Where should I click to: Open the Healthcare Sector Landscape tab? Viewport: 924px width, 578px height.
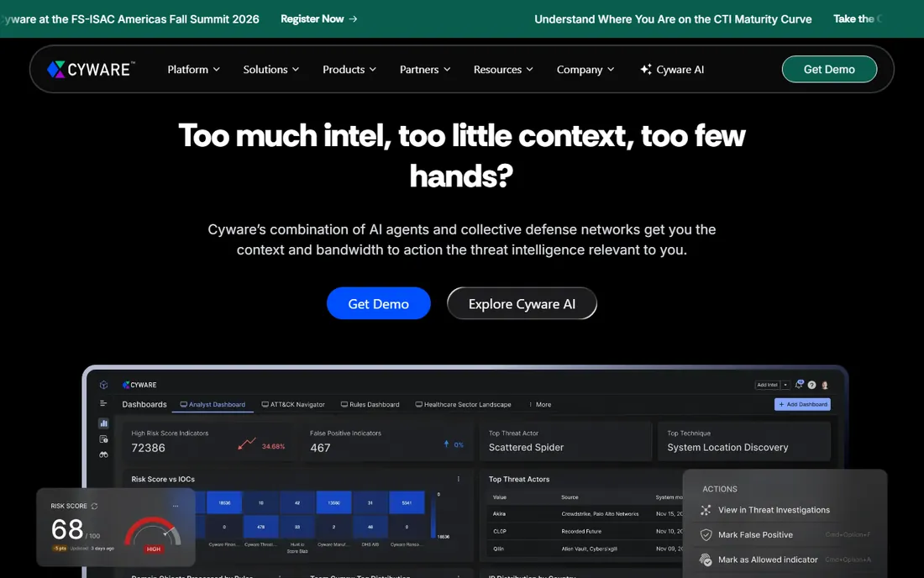463,405
